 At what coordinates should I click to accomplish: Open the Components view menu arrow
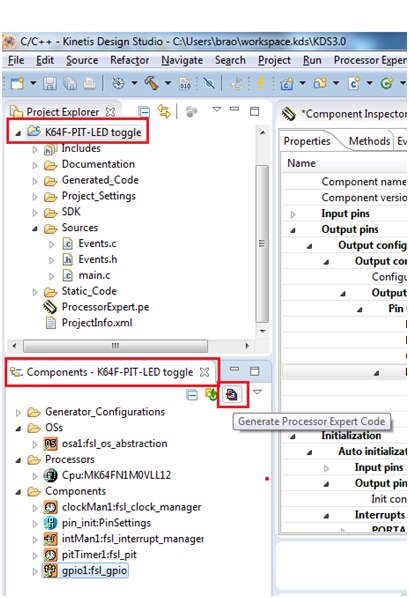258,392
